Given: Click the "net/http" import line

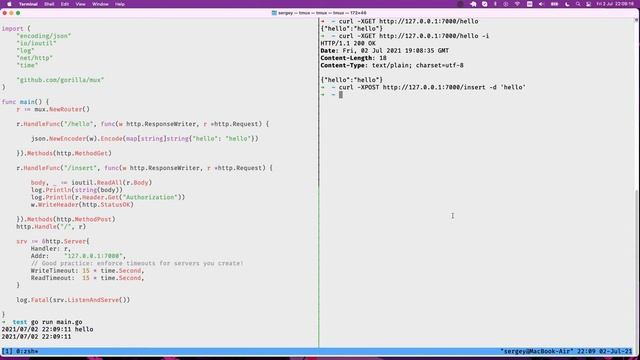Looking at the screenshot, I should (35, 58).
